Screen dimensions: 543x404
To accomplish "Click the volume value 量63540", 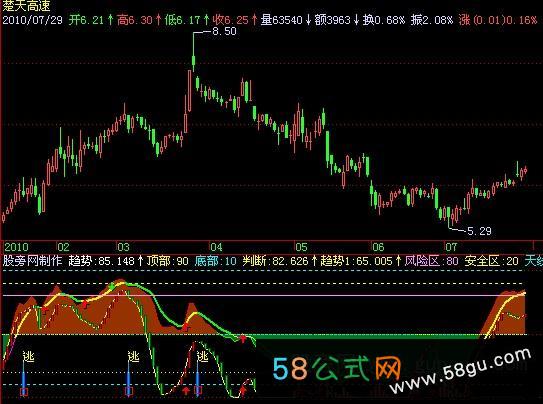I will [x=282, y=20].
